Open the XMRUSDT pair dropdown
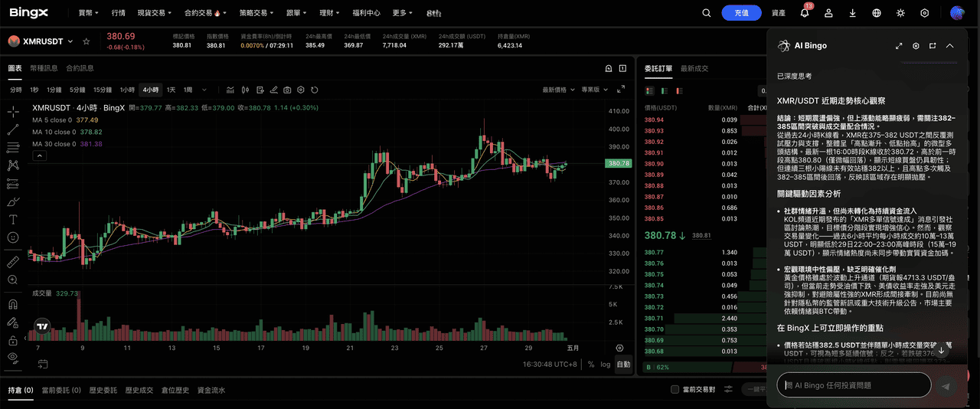Screen dimensions: 980x409 (x=70, y=41)
